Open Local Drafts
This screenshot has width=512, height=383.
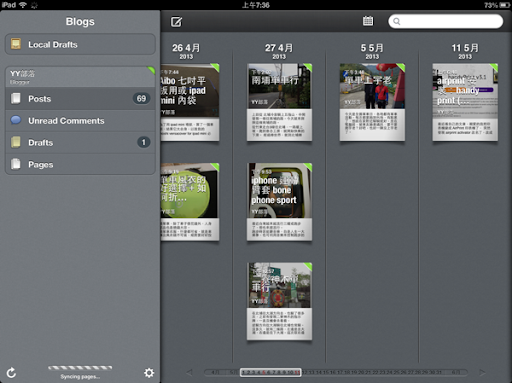[80, 44]
